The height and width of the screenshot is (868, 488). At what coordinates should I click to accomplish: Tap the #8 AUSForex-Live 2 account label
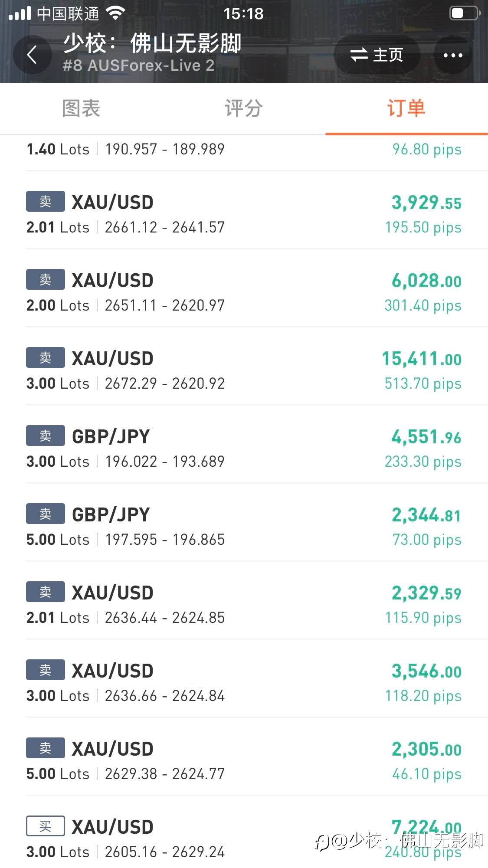tap(138, 66)
